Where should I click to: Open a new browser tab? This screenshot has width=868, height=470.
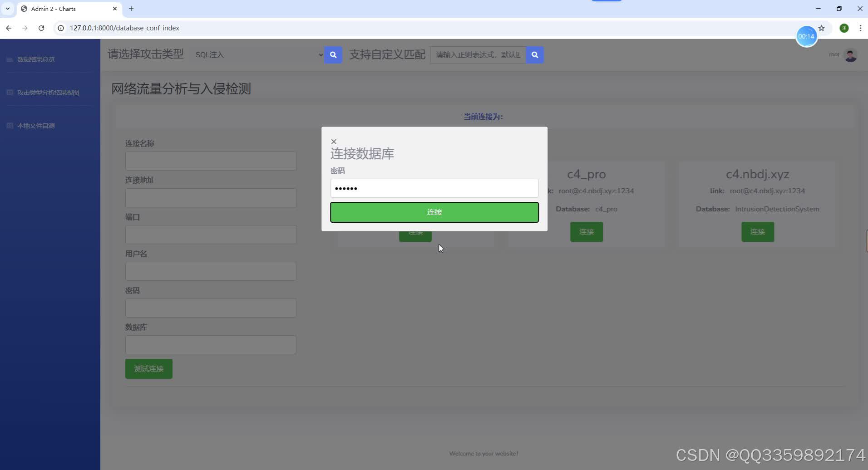coord(131,9)
